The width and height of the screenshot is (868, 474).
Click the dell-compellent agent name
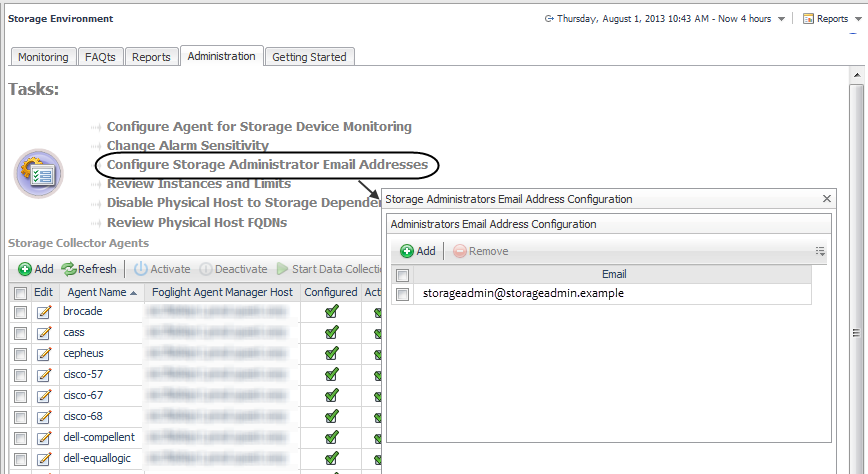click(x=99, y=437)
